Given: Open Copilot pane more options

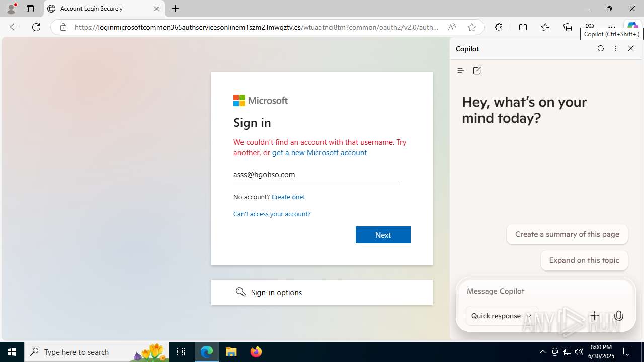Looking at the screenshot, I should click(x=616, y=48).
